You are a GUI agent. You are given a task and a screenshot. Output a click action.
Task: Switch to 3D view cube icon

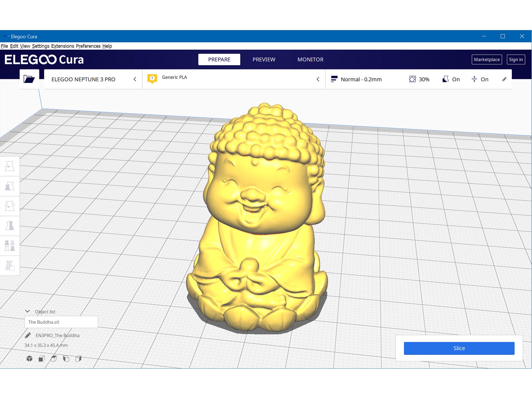29,359
